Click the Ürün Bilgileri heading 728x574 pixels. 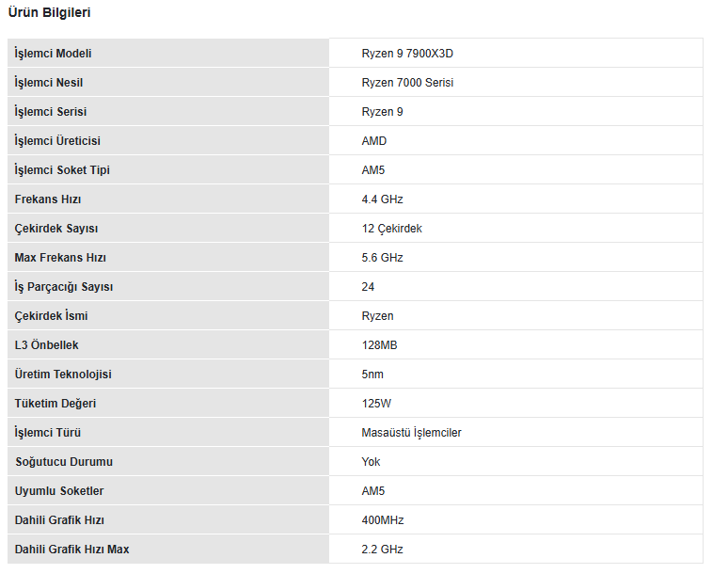tap(50, 13)
